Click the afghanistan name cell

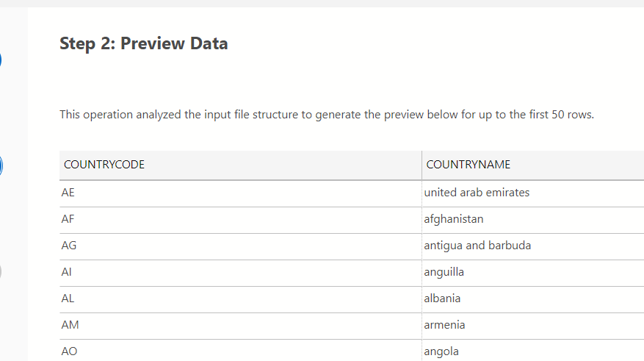click(454, 219)
